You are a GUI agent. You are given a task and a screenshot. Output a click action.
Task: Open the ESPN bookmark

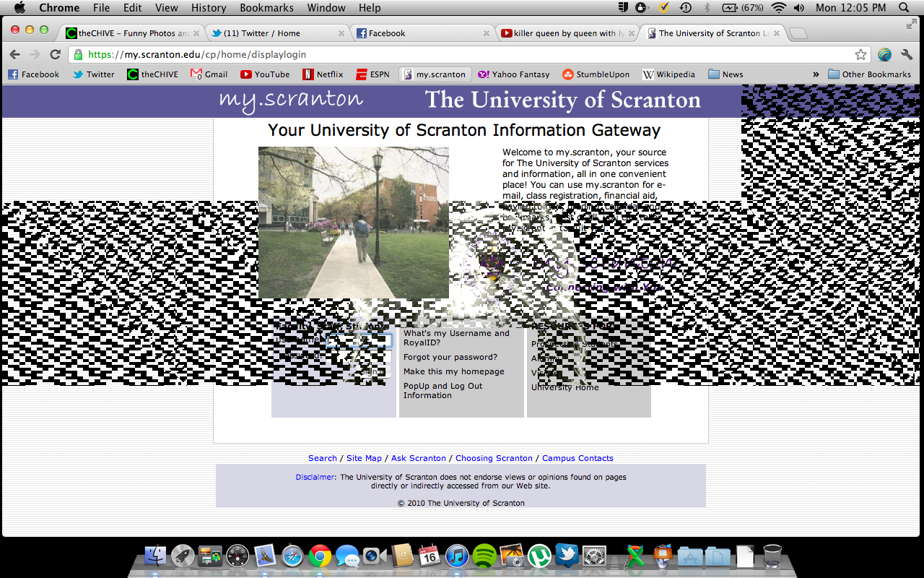pyautogui.click(x=372, y=74)
